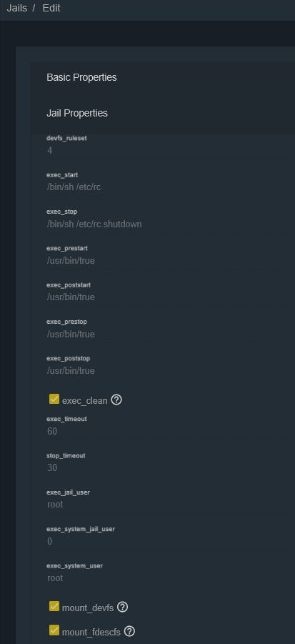Focus the exec_stop input field
This screenshot has height=644, width=295.
click(x=171, y=224)
